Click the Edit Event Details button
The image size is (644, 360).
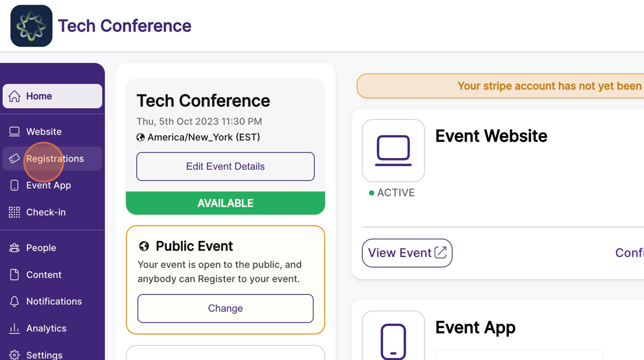point(225,166)
